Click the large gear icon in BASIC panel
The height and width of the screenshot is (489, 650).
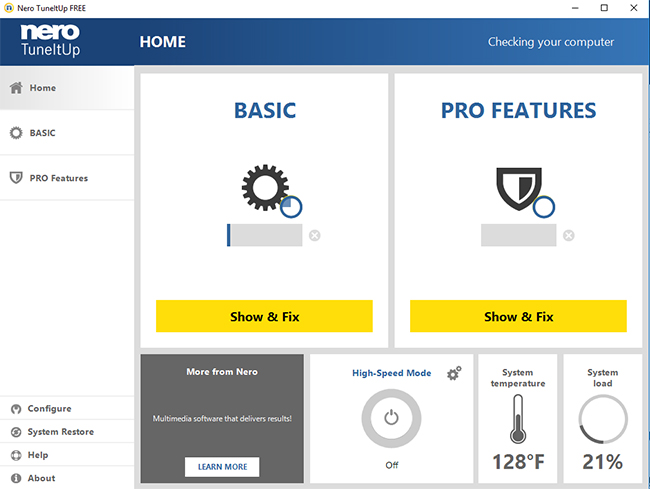(x=265, y=187)
